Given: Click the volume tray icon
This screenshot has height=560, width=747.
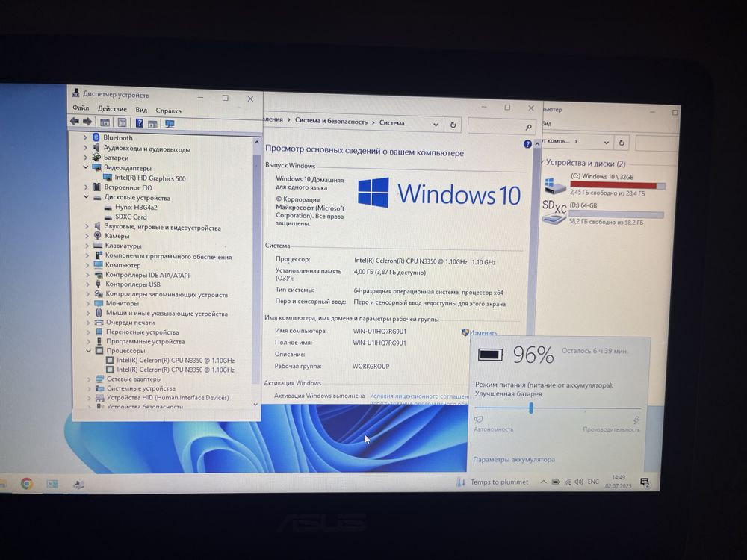Looking at the screenshot, I should click(579, 482).
